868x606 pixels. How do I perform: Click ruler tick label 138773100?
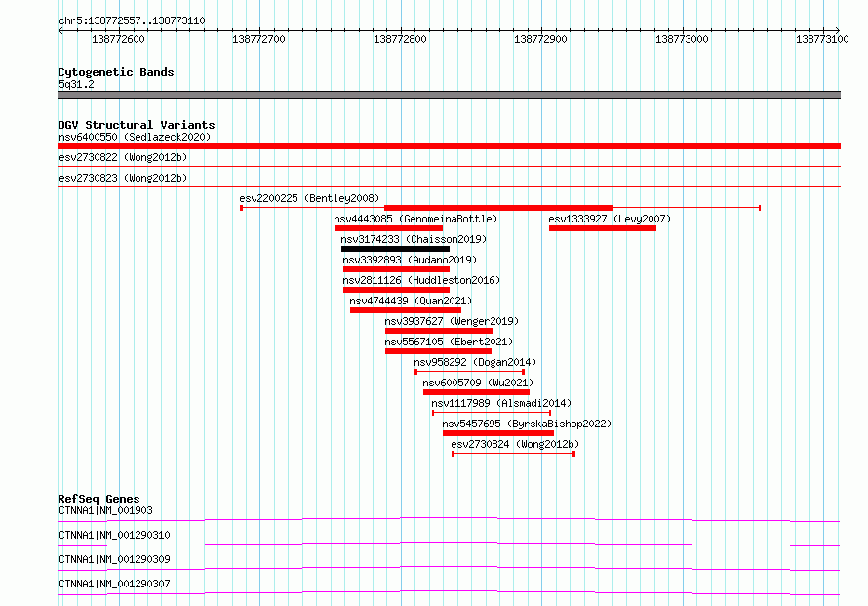[822, 39]
